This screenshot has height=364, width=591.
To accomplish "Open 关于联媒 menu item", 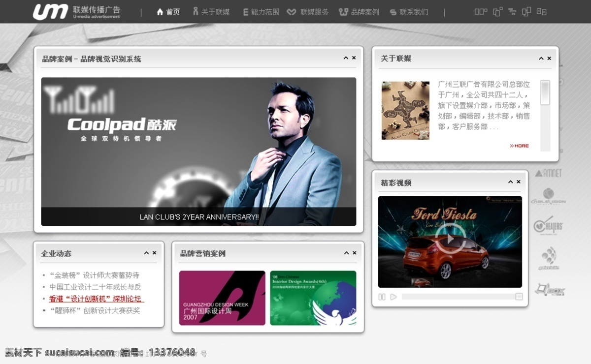I will point(211,12).
